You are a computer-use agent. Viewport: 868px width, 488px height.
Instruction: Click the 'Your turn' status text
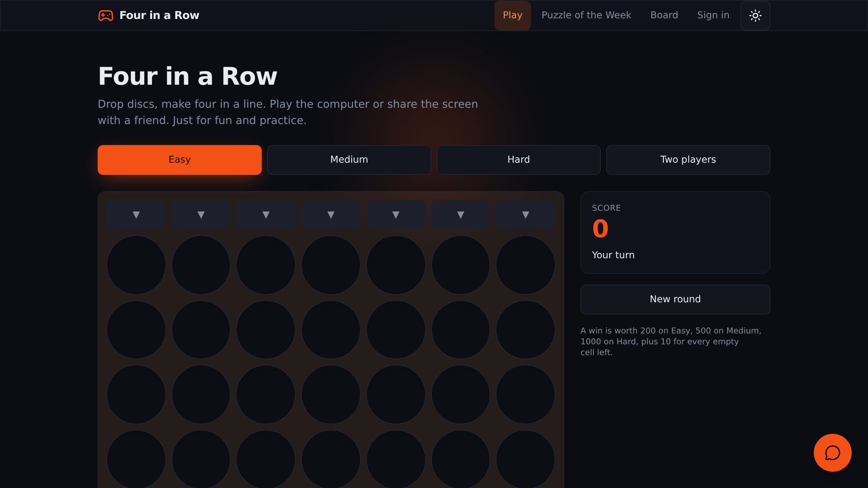click(613, 255)
